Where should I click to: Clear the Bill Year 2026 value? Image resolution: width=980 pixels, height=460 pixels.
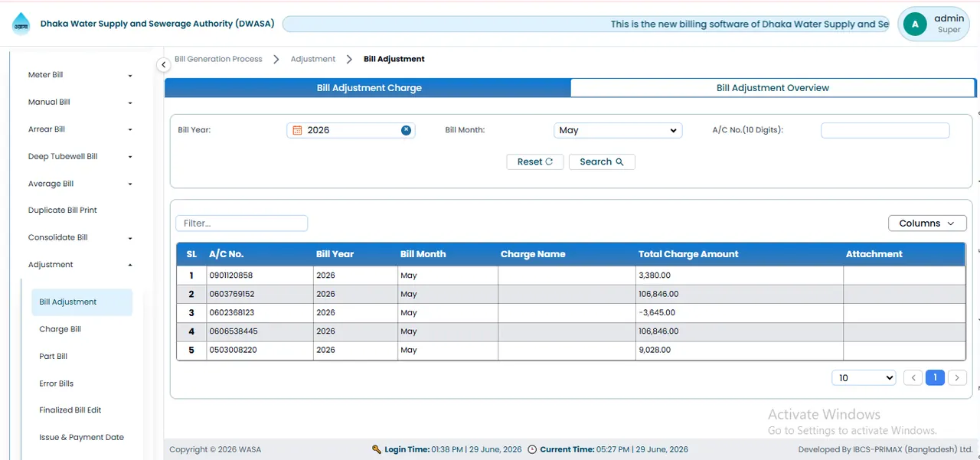coord(407,130)
